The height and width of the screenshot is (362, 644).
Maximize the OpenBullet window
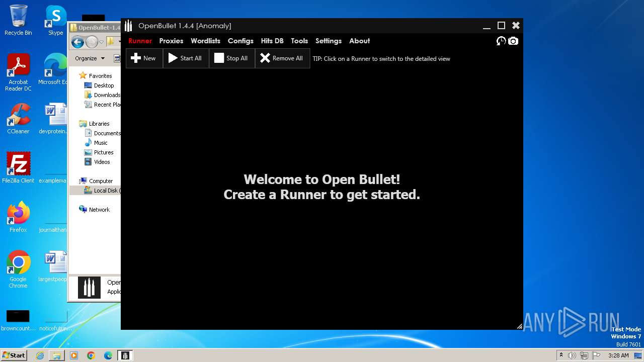[x=501, y=26]
